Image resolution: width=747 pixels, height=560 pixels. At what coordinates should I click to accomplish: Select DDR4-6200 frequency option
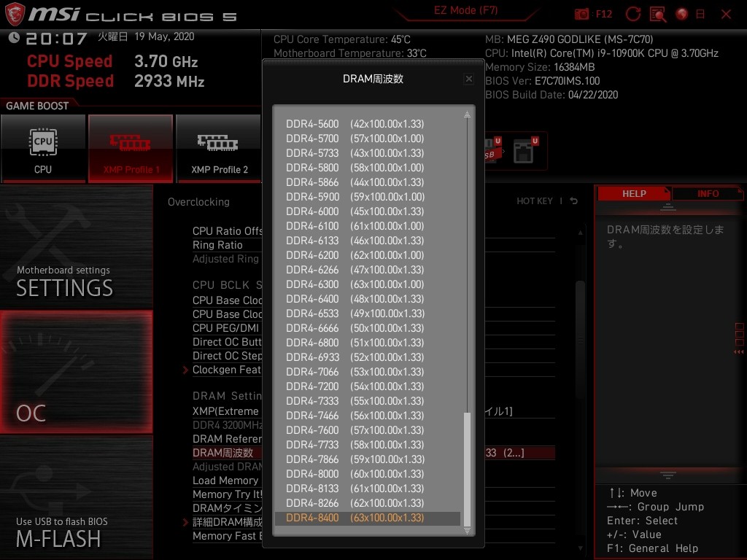coord(368,255)
